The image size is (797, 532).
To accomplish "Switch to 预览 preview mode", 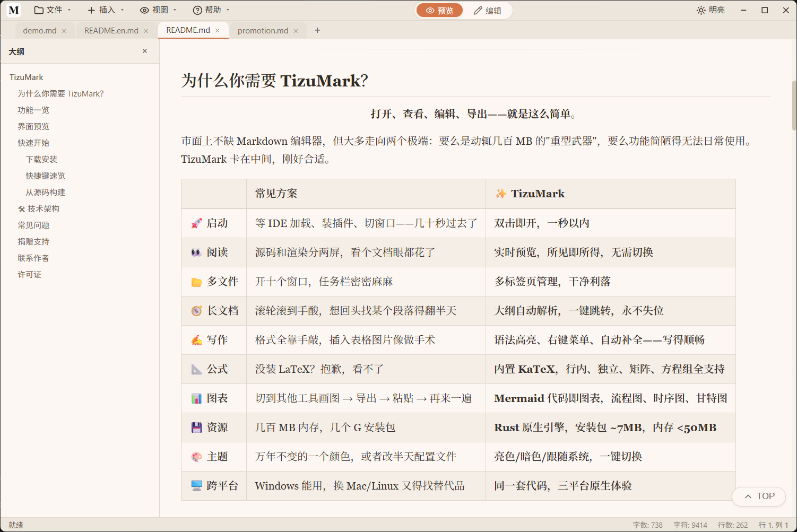I will coord(439,11).
